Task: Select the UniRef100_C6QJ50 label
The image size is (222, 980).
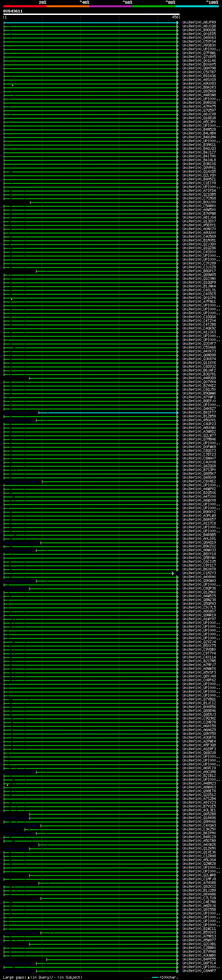Action: 199,390
